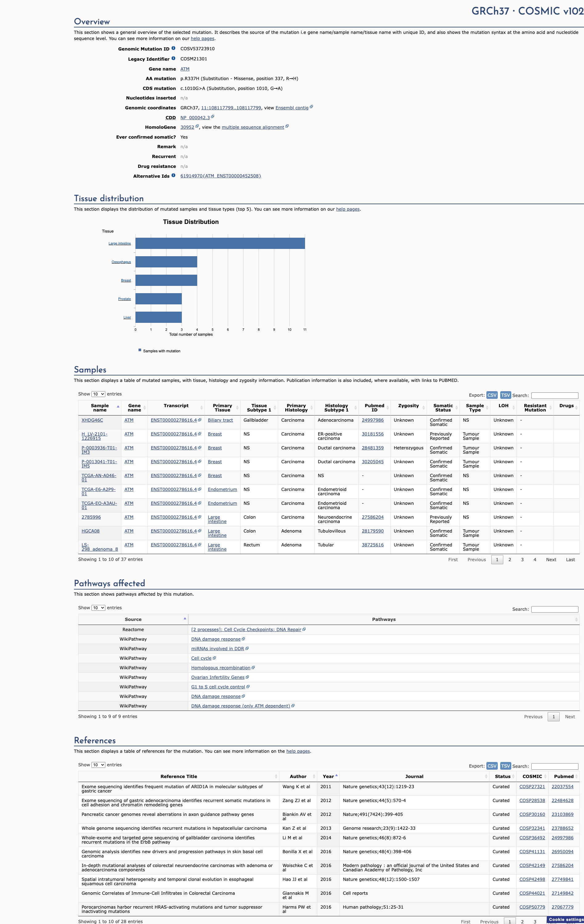Open the ATM gene name link in Overview

click(185, 69)
